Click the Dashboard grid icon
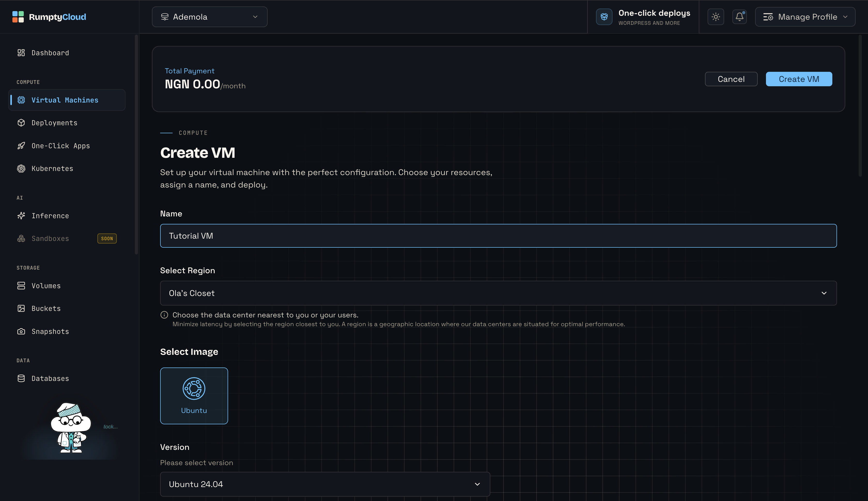 click(21, 53)
